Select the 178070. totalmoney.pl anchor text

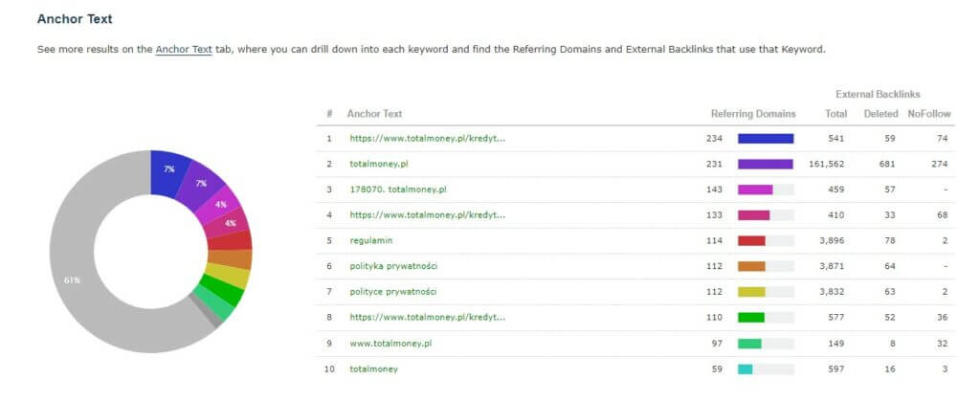pyautogui.click(x=397, y=190)
